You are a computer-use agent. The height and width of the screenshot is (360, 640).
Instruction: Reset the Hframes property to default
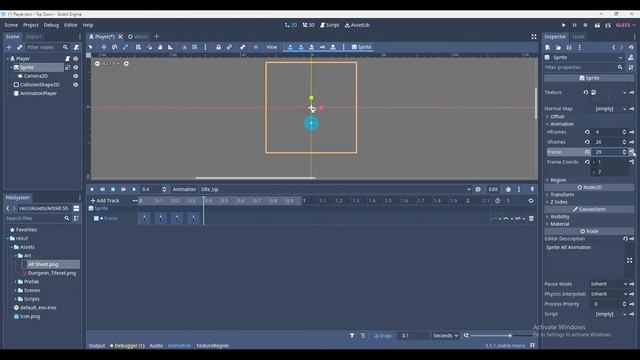[x=587, y=132]
